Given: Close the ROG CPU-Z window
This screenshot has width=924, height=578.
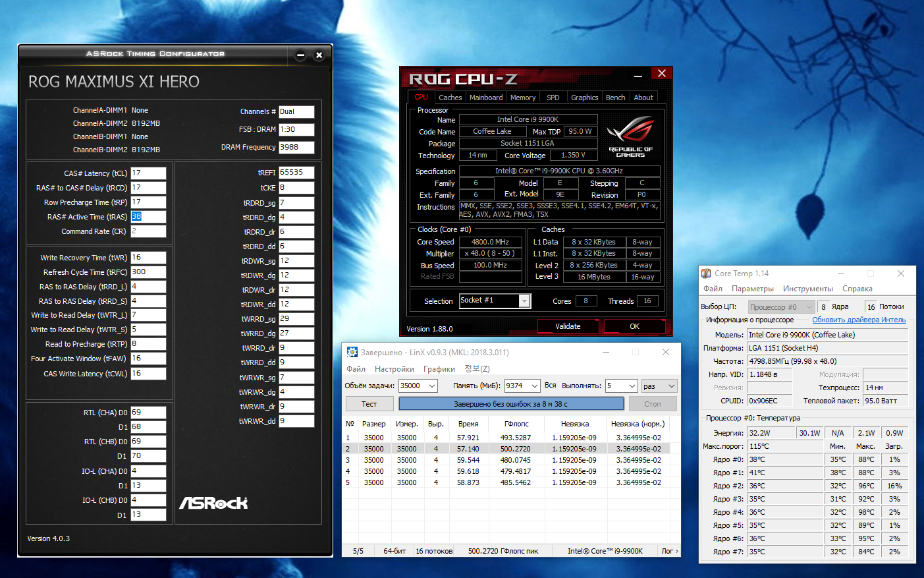Looking at the screenshot, I should coord(661,73).
